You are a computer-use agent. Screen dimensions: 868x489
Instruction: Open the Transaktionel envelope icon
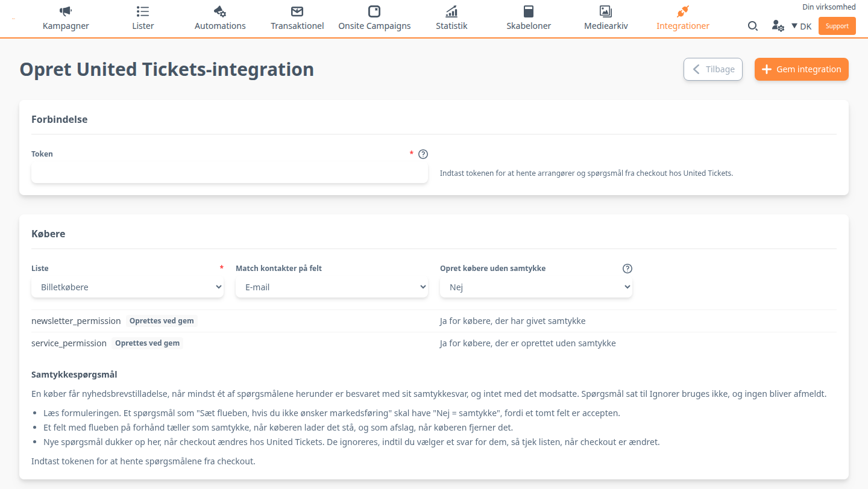[297, 11]
